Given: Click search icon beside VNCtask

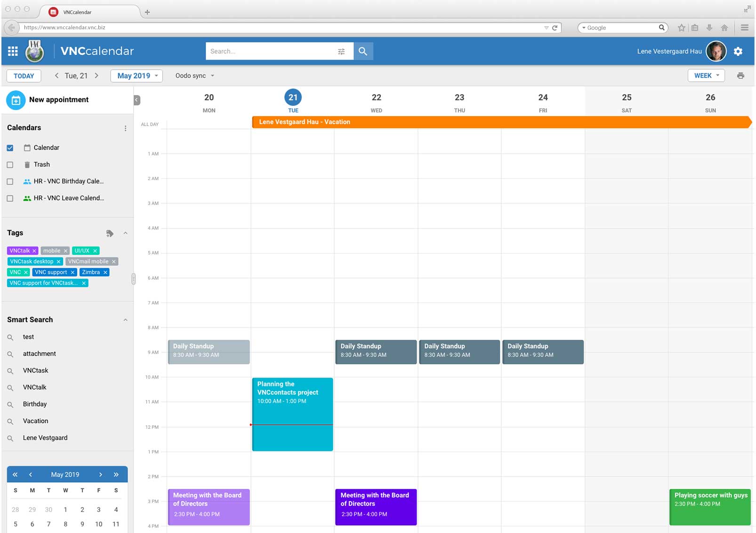Looking at the screenshot, I should pyautogui.click(x=10, y=371).
